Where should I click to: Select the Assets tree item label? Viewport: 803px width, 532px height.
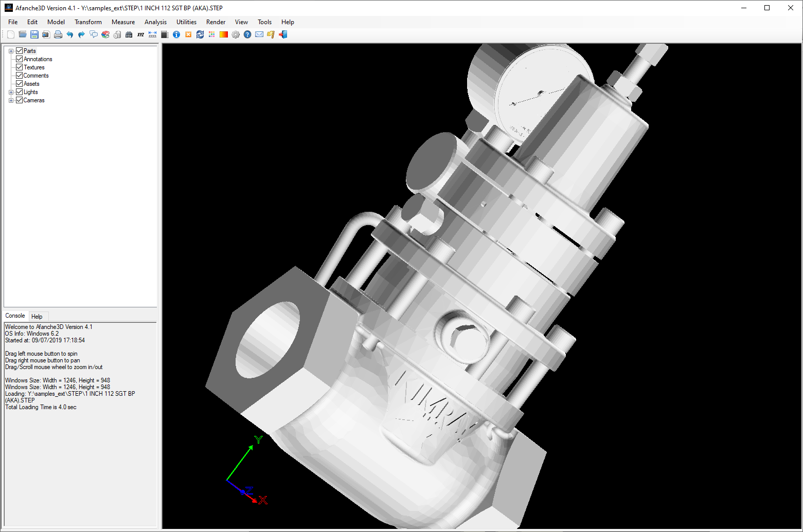click(x=31, y=84)
